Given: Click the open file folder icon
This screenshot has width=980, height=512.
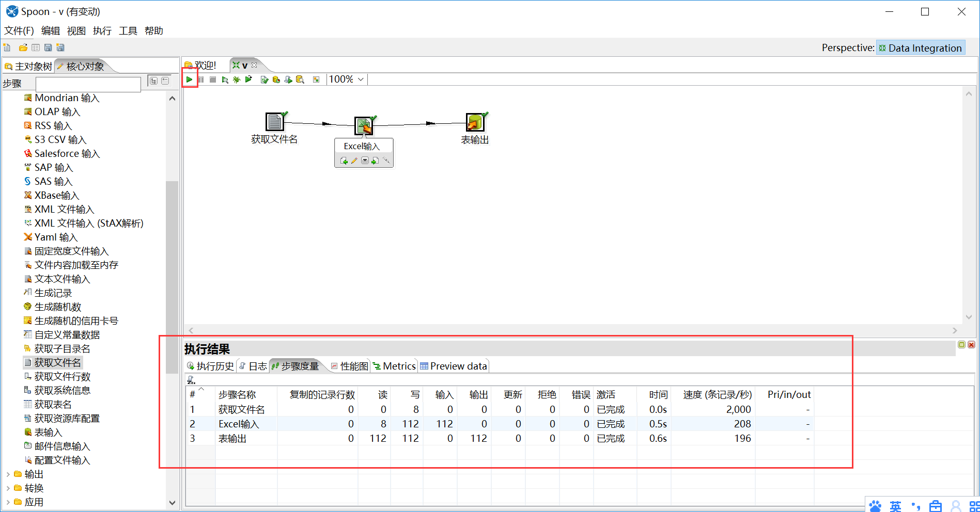Looking at the screenshot, I should tap(23, 47).
